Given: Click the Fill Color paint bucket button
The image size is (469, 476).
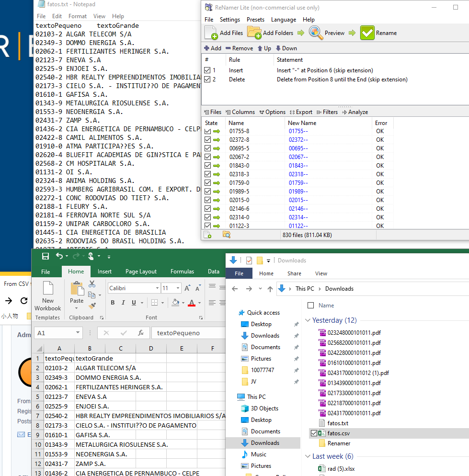Looking at the screenshot, I should point(175,303).
